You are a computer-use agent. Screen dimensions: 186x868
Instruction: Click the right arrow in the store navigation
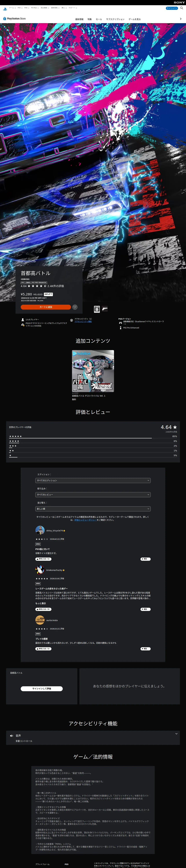[x=181, y=19]
